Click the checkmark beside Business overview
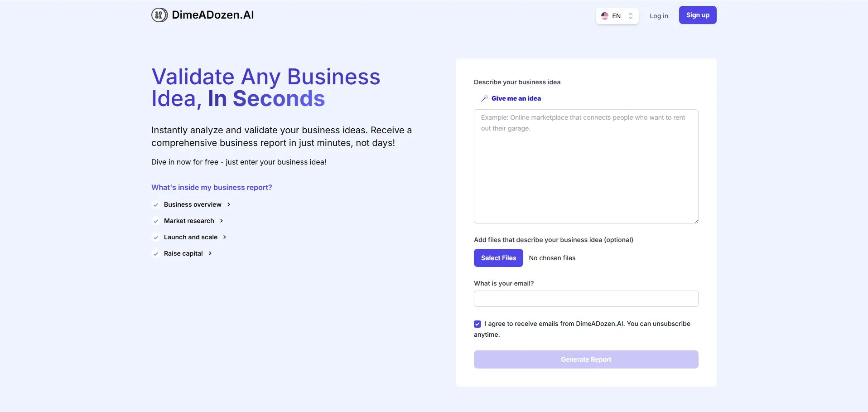 (x=156, y=205)
